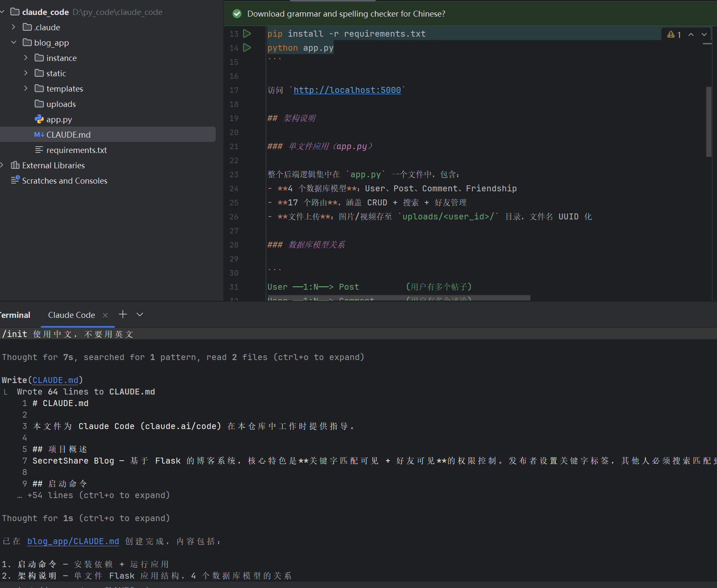Expand the External Libraries node
Viewport: 717px width, 588px height.
point(2,165)
